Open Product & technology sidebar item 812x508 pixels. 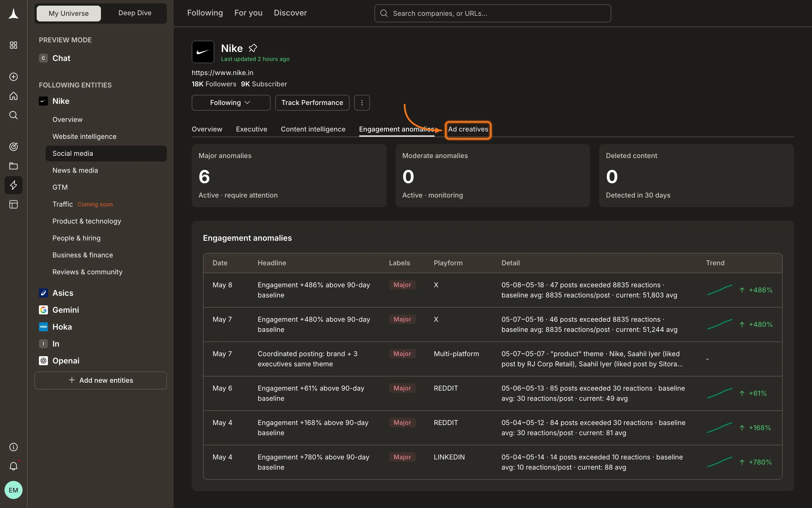coord(87,221)
